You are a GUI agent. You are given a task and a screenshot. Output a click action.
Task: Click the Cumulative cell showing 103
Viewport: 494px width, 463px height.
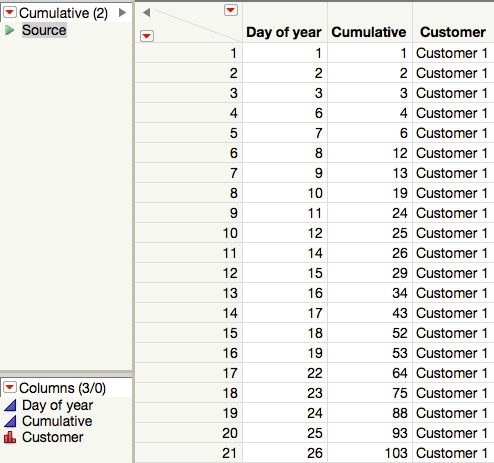point(370,453)
